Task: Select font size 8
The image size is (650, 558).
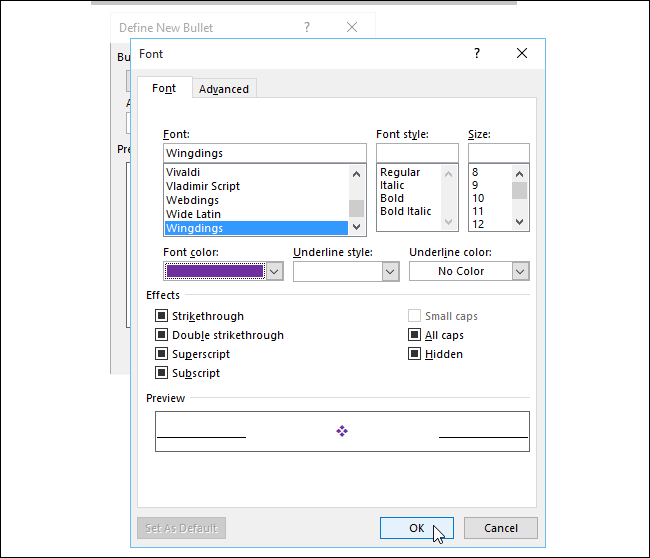Action: tap(475, 172)
